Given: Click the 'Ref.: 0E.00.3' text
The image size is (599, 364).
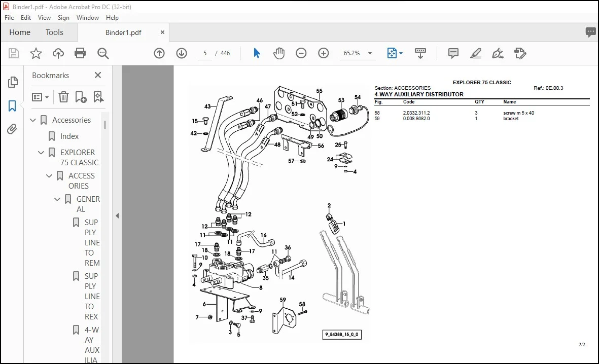Looking at the screenshot, I should coord(548,88).
